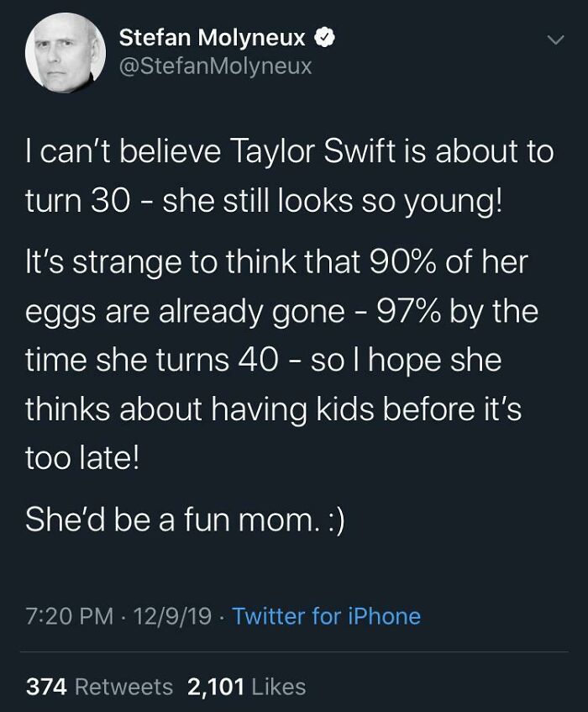Viewport: 588px width, 712px height.
Task: Click the "time she turns 40" line
Action: 262,361
